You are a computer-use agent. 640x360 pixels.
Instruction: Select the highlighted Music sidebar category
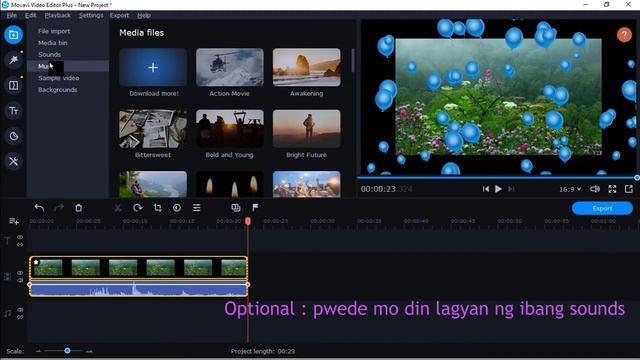click(x=68, y=66)
